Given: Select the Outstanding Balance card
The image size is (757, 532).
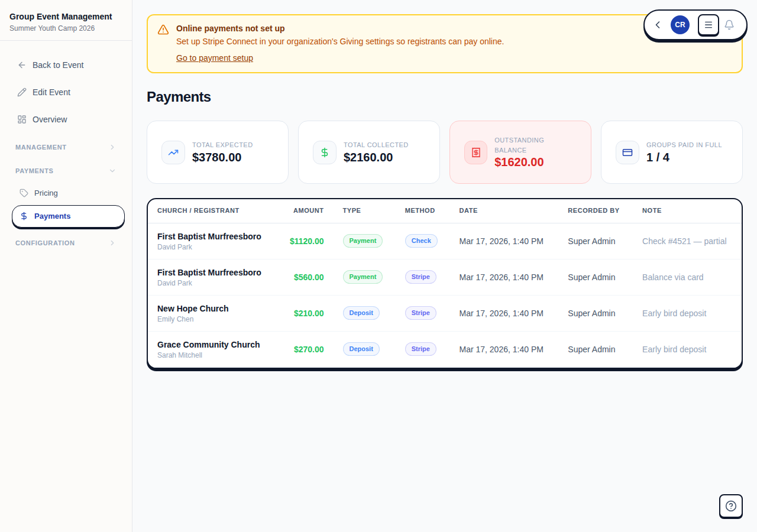Looking at the screenshot, I should pos(520,152).
